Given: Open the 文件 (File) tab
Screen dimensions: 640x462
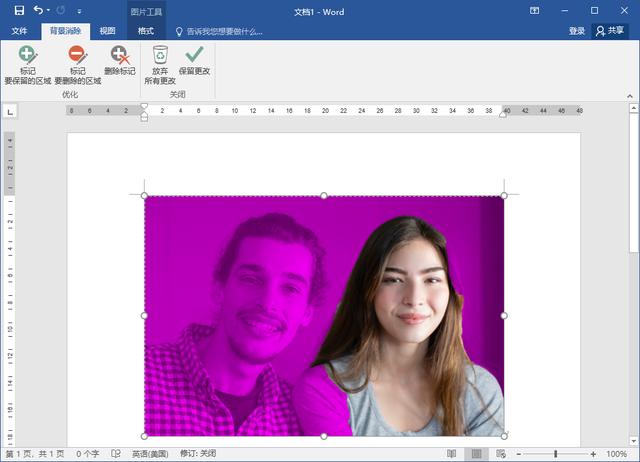Looking at the screenshot, I should [19, 31].
